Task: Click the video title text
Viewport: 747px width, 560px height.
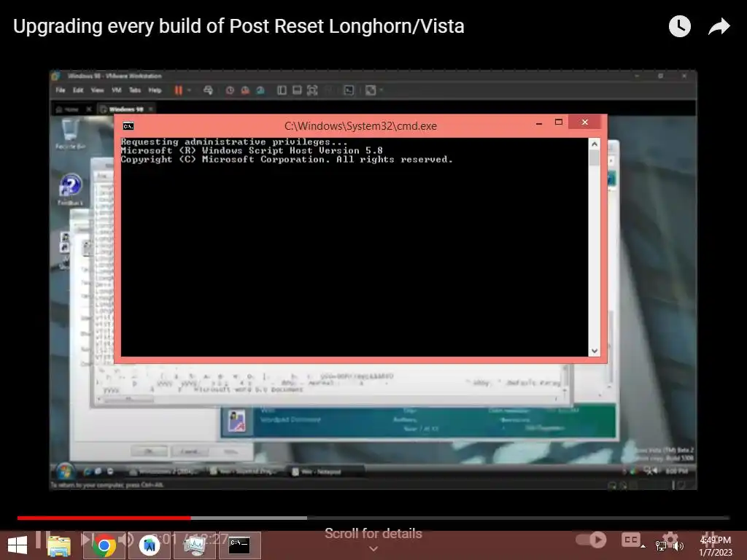Action: pos(239,26)
